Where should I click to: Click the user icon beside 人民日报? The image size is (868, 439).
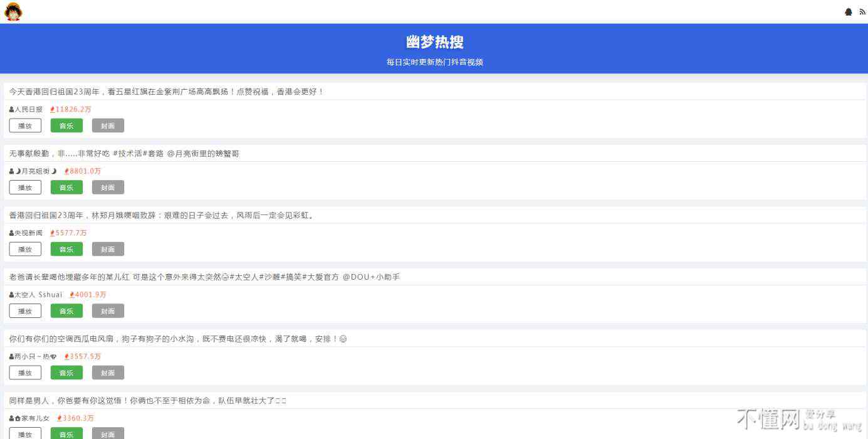point(12,110)
